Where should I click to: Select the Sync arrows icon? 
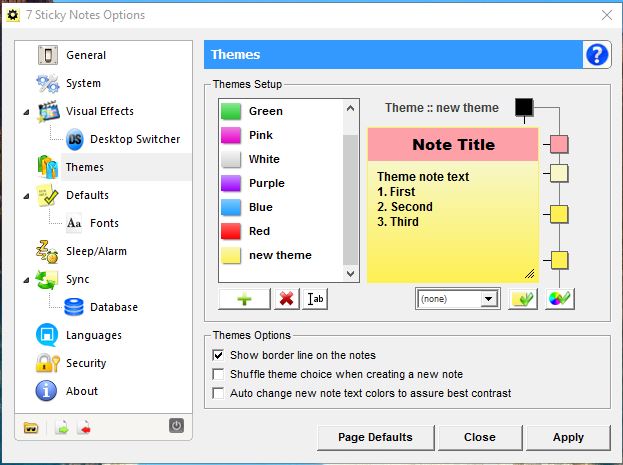46,279
